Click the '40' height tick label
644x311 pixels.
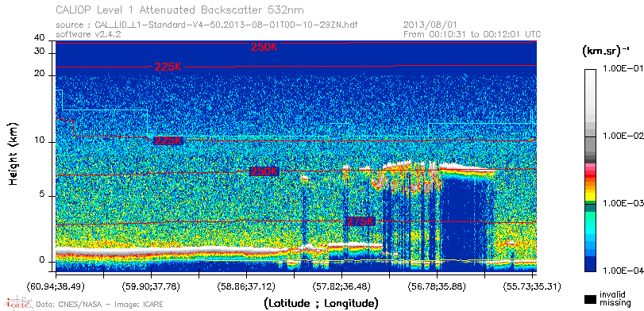(x=40, y=38)
